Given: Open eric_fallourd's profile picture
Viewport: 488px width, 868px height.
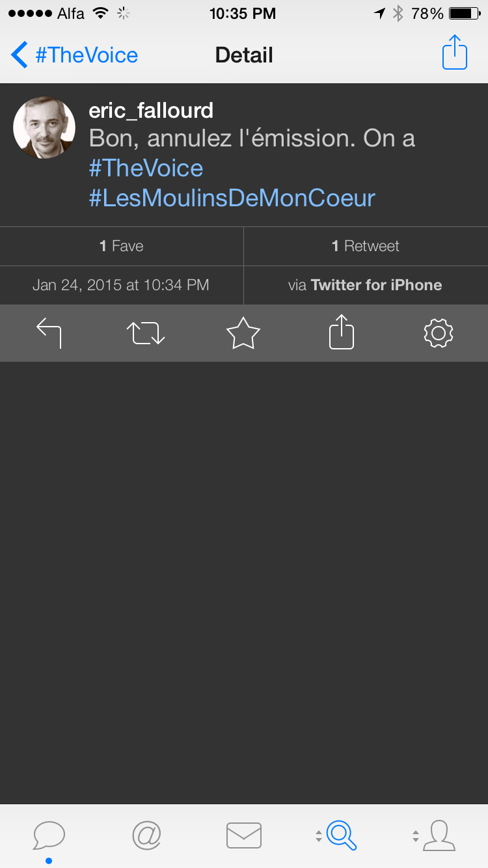Looking at the screenshot, I should [44, 128].
